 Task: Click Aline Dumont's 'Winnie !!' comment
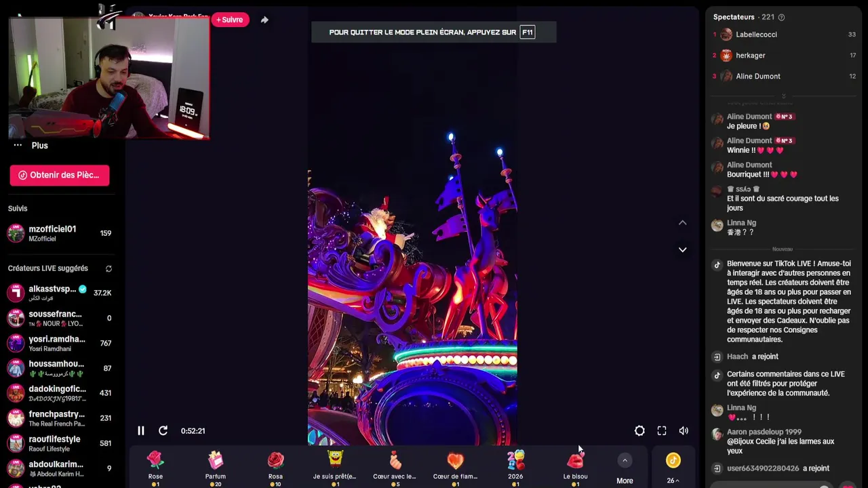(x=755, y=150)
